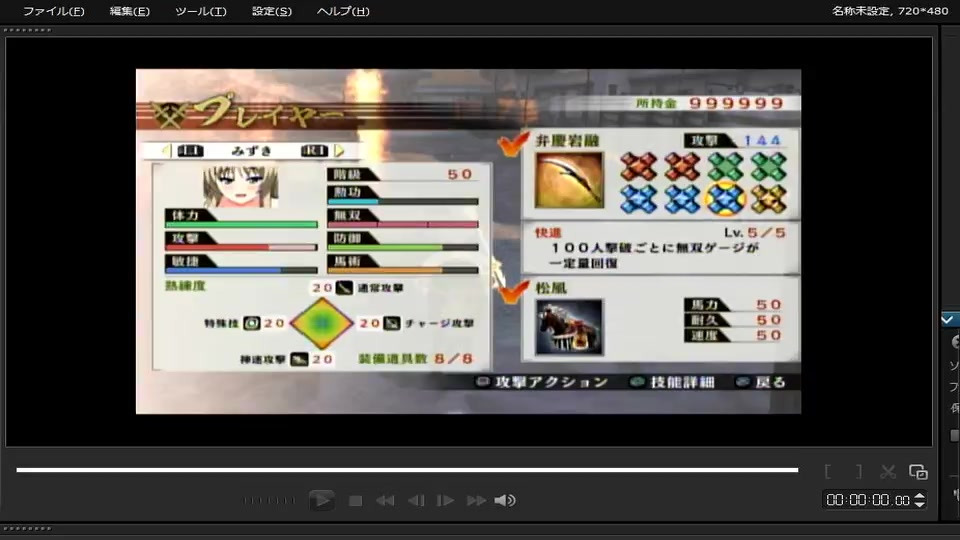Image resolution: width=960 pixels, height=540 pixels.
Task: Click the 00:00:00.00 timecode field
Action: [x=868, y=500]
